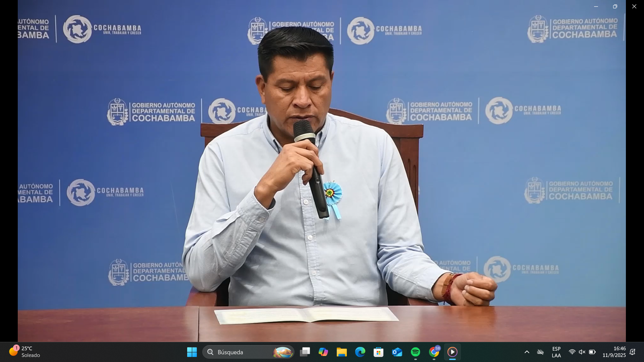The image size is (644, 362).
Task: Open the do-not-disturb notification bell
Action: pyautogui.click(x=633, y=352)
